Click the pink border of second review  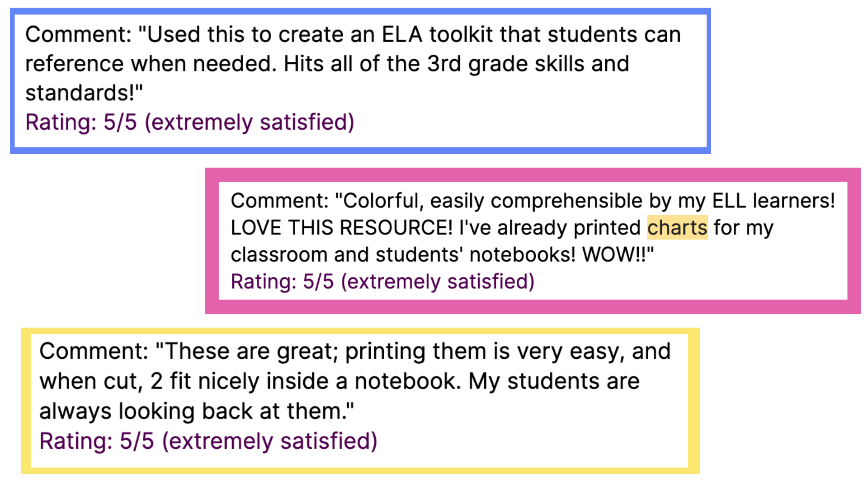pos(533,175)
